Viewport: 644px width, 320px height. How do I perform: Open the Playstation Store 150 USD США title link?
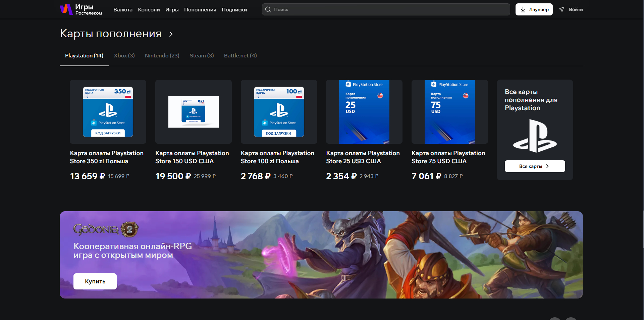coord(192,157)
